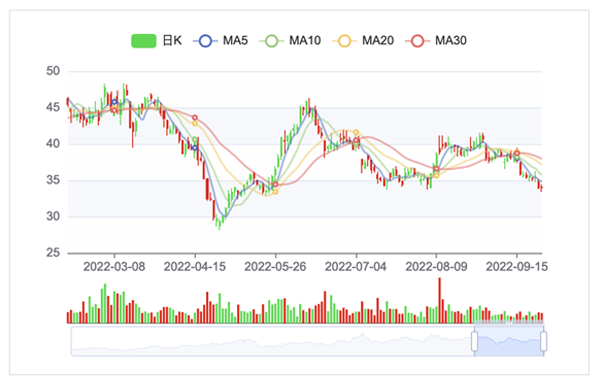Screen dimensions: 601x382
Task: Disable the MA20 series in legend
Action: tap(363, 41)
